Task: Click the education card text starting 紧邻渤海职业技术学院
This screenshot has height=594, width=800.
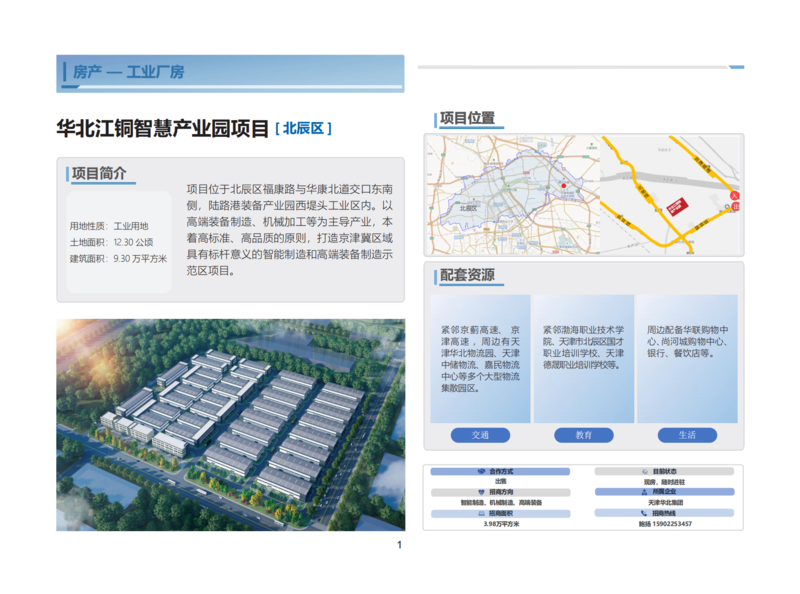Action: [x=584, y=347]
